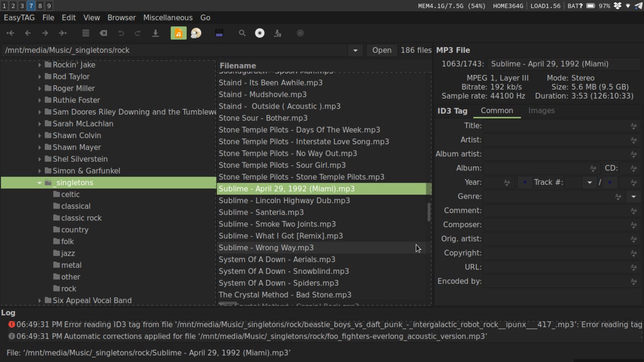Toggle the artist and album CD view icon
The image size is (644, 362).
196,33
